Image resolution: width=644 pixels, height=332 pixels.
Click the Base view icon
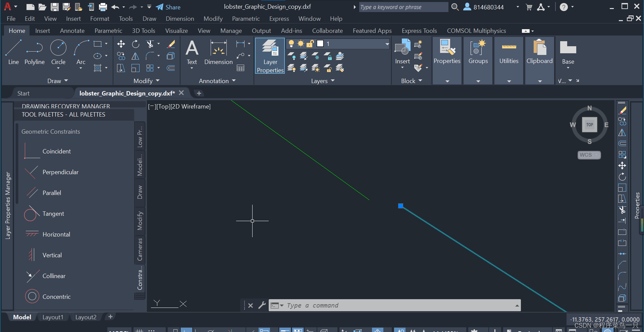[x=568, y=48]
